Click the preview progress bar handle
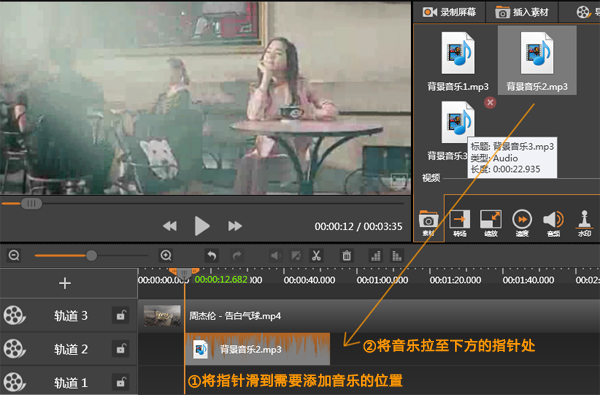 pos(31,203)
